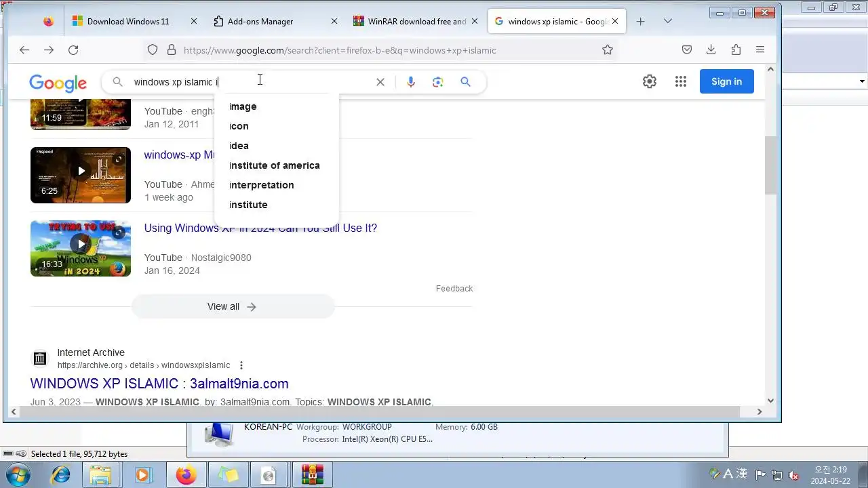Open a new browser tab

pyautogui.click(x=640, y=22)
